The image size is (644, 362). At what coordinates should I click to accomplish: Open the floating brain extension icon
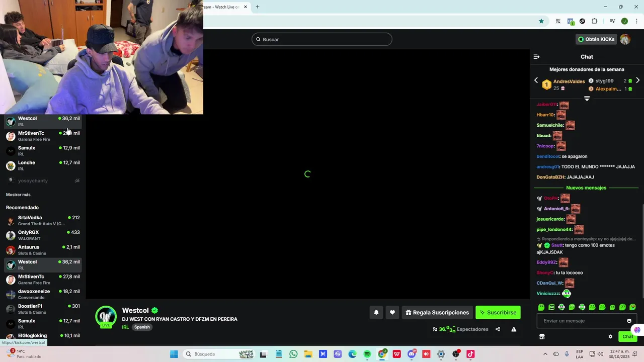(637, 330)
